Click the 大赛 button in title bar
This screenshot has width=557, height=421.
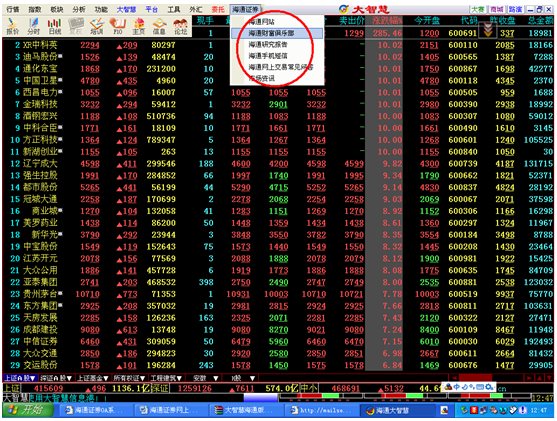(x=478, y=9)
